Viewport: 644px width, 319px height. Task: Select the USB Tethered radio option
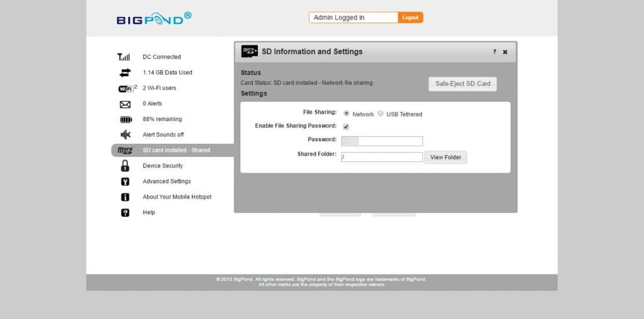[380, 114]
